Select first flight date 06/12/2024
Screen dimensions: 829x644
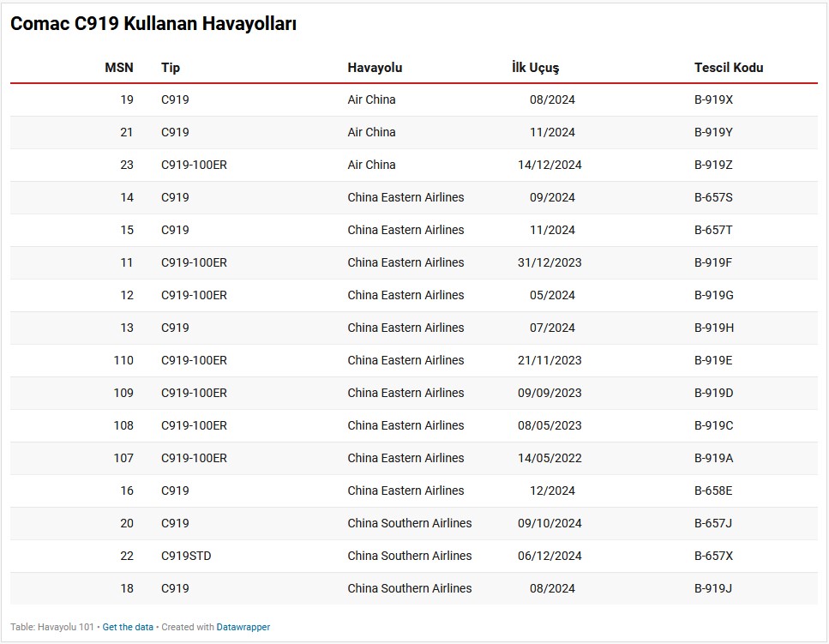550,557
